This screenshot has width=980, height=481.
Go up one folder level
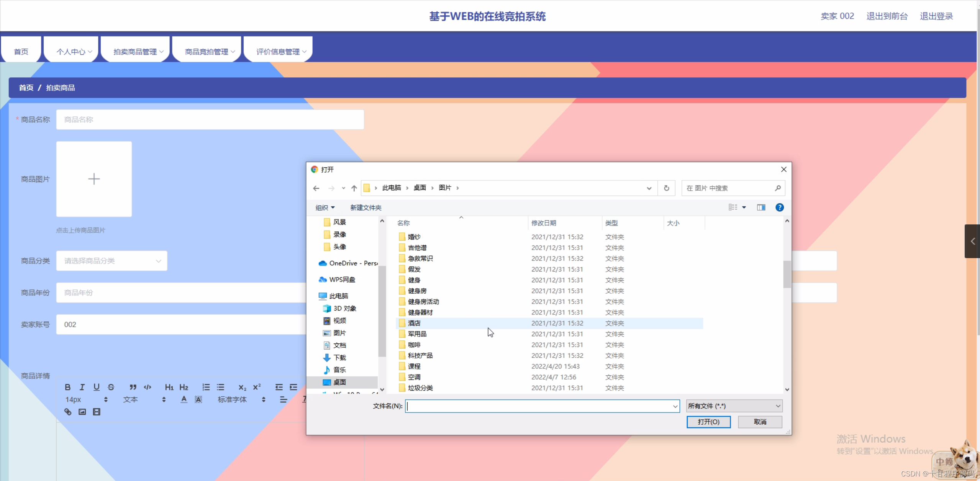(x=354, y=188)
